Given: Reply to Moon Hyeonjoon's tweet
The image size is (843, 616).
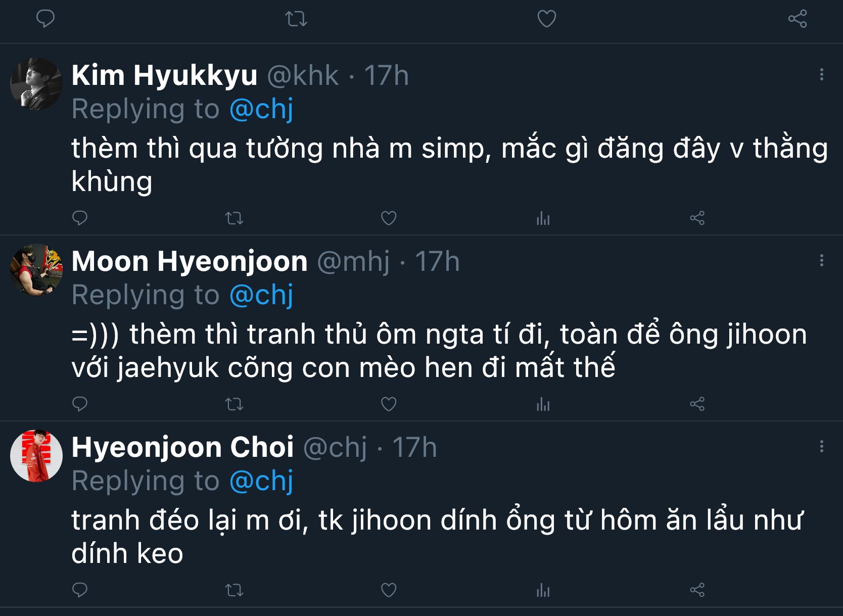Looking at the screenshot, I should click(x=80, y=404).
